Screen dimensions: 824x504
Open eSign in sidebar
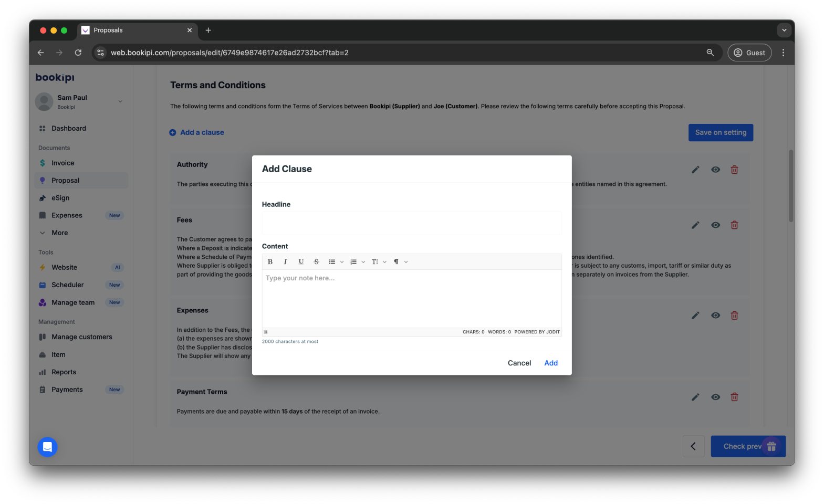[x=81, y=198]
